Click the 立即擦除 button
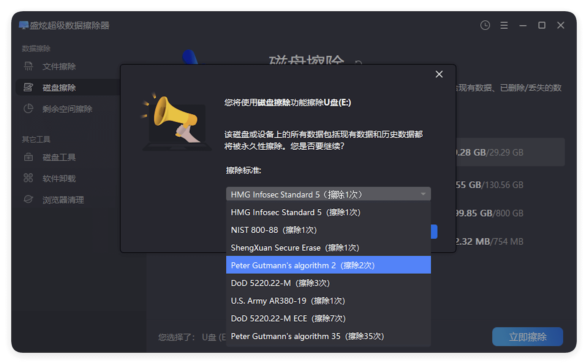The image size is (588, 364). [527, 337]
